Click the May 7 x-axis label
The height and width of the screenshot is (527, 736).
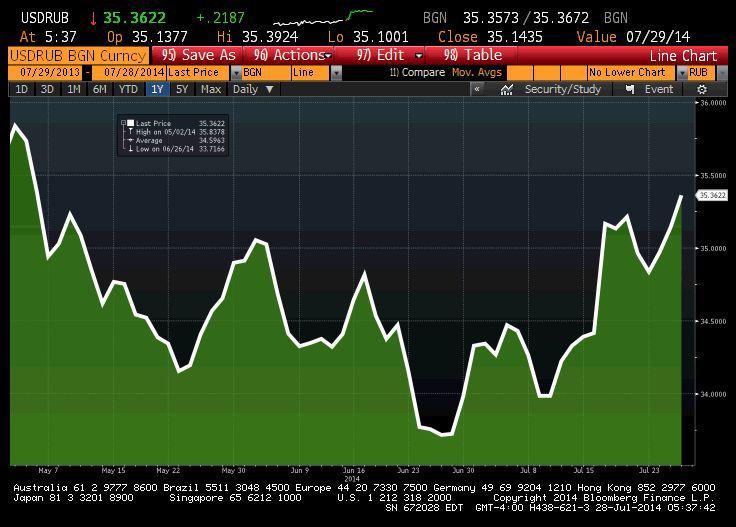[48, 470]
